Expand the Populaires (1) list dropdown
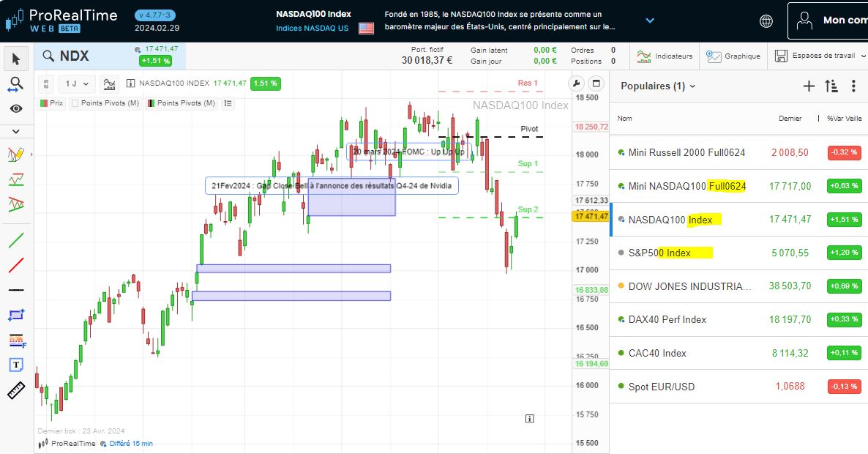This screenshot has width=868, height=454. [658, 86]
